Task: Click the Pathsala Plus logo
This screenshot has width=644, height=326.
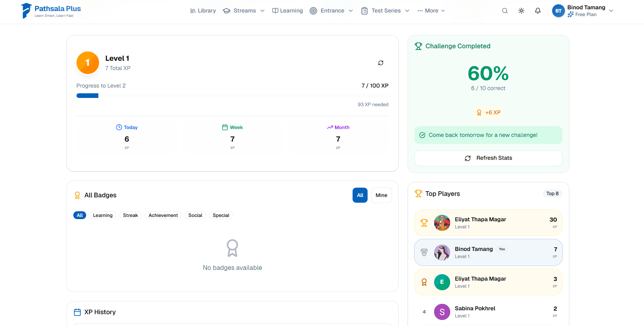Action: (x=51, y=11)
